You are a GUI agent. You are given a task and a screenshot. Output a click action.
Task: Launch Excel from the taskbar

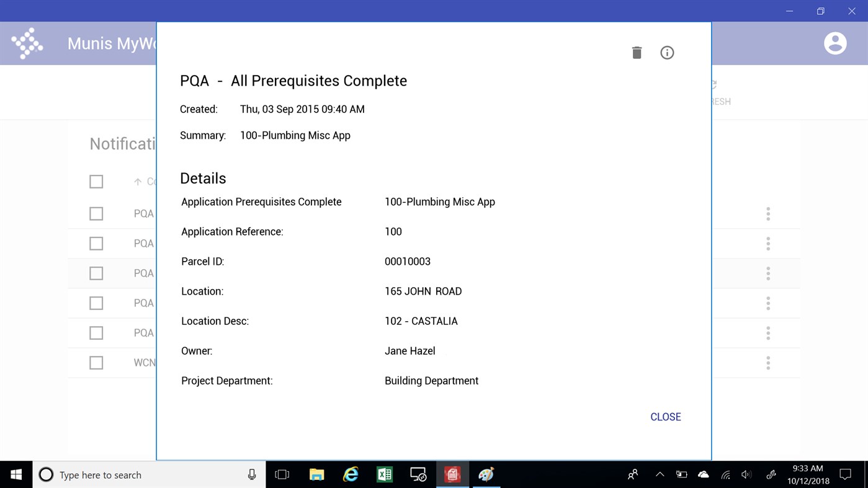click(x=384, y=474)
